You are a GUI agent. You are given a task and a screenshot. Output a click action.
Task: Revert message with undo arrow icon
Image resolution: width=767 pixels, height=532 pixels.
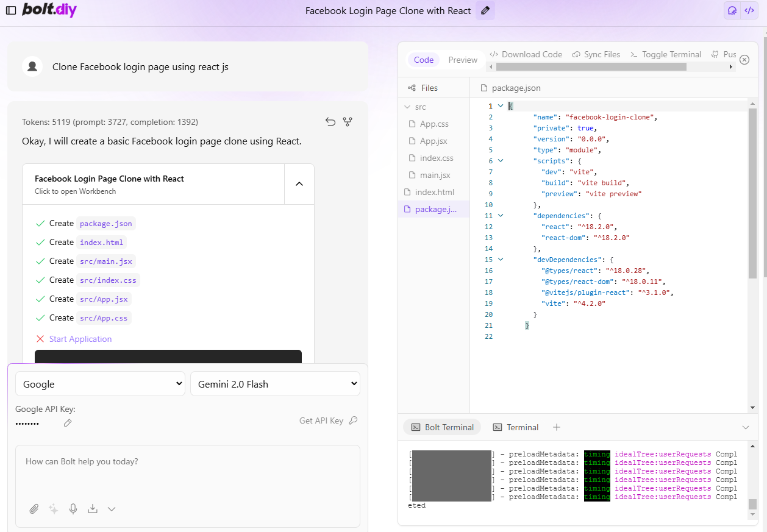coord(330,122)
